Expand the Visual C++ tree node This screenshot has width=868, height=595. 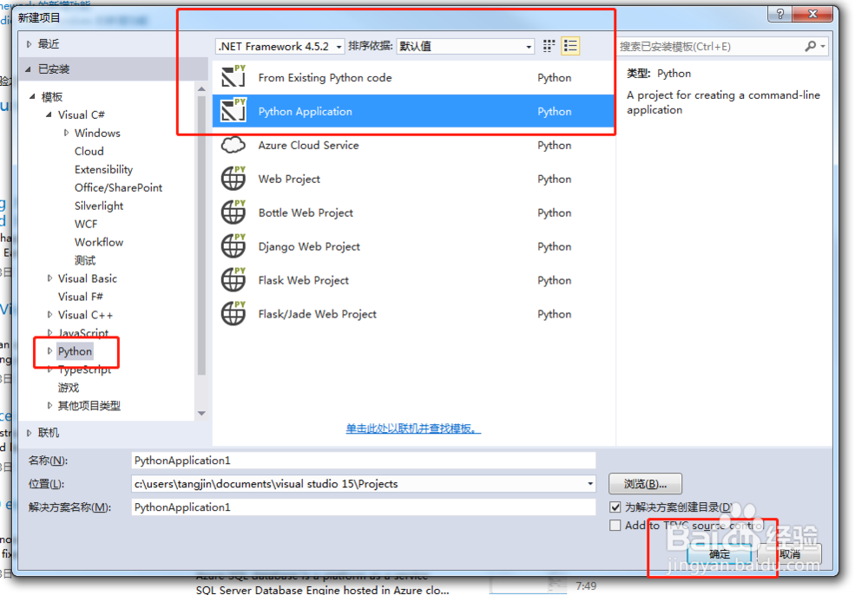(49, 315)
